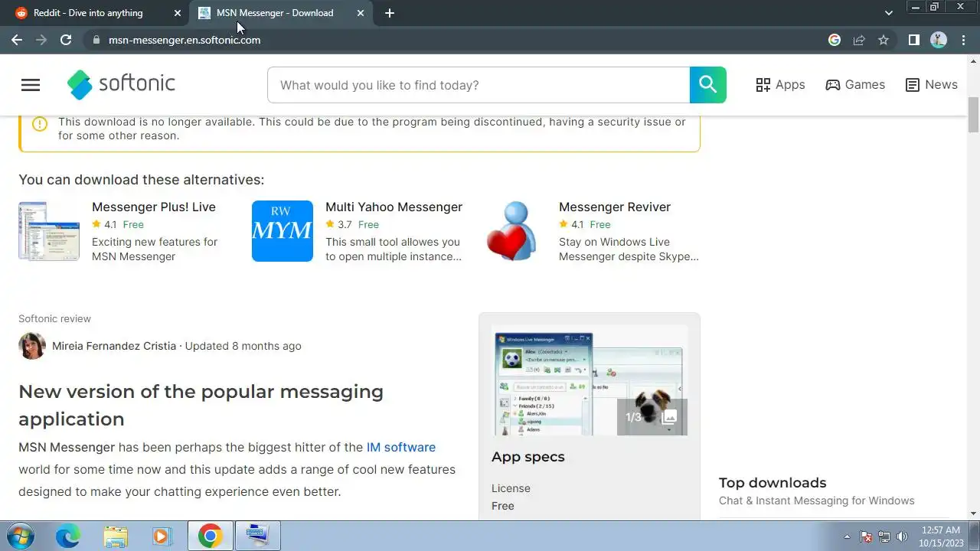Image resolution: width=980 pixels, height=551 pixels.
Task: Open author Mireia Fernandez Cristia's name
Action: click(114, 346)
